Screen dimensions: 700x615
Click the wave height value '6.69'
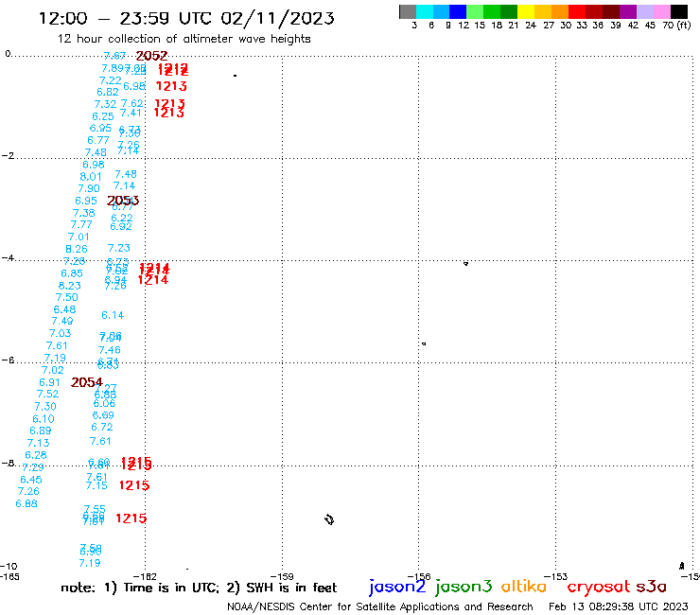(103, 415)
